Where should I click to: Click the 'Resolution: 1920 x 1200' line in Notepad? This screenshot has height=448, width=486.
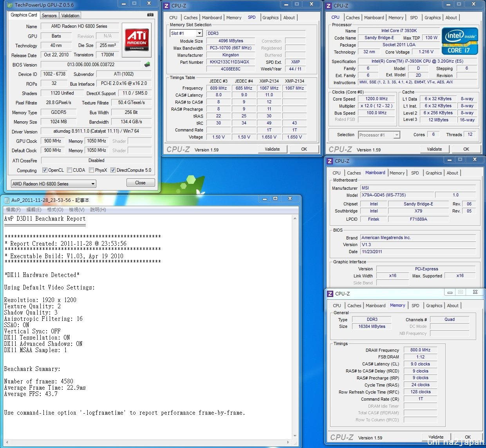pyautogui.click(x=40, y=300)
